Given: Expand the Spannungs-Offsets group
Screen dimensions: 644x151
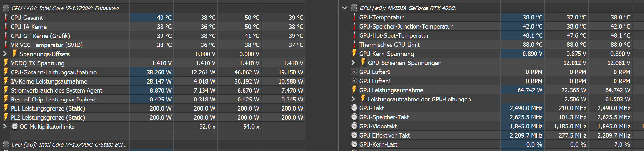Looking at the screenshot, I should (5, 54).
